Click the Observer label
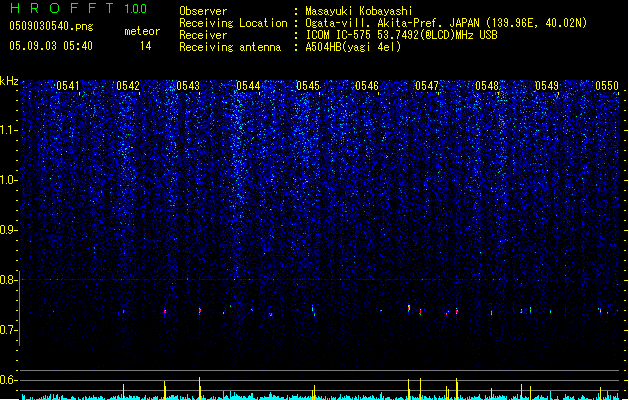This screenshot has width=629, height=400. 203,11
